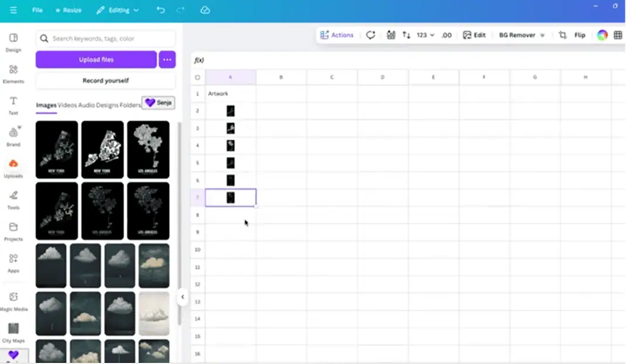The image size is (626, 364).
Task: Open the hamburger main menu
Action: coord(13,11)
